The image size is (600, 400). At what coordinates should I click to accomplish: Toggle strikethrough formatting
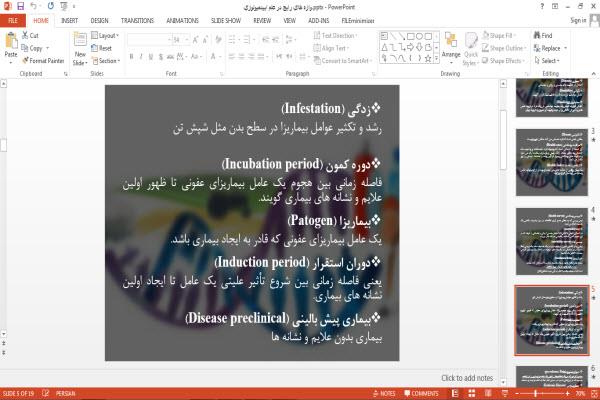[x=170, y=57]
